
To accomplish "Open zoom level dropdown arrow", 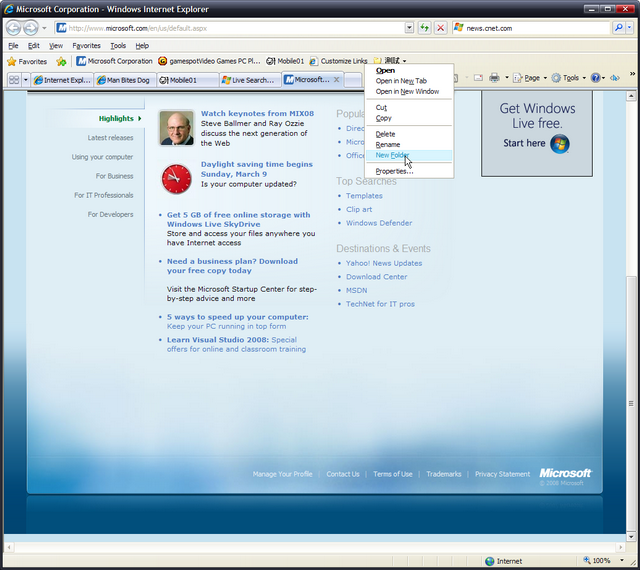I will click(622, 561).
